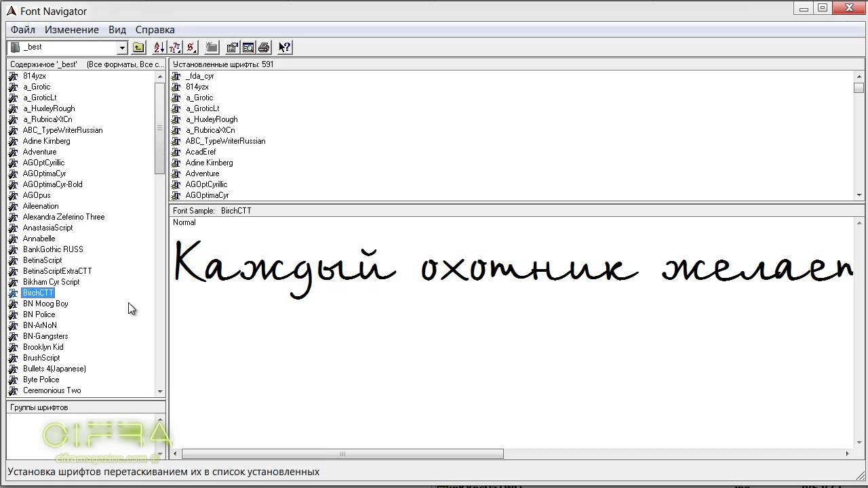Select Alexandra Zeferino Three font
This screenshot has height=488, width=868.
coord(64,217)
